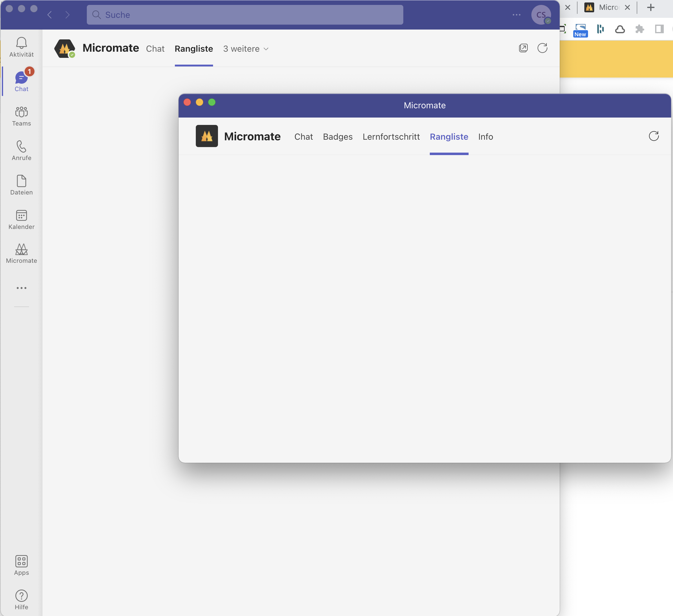673x616 pixels.
Task: Open the more options menu beside search
Action: 516,15
